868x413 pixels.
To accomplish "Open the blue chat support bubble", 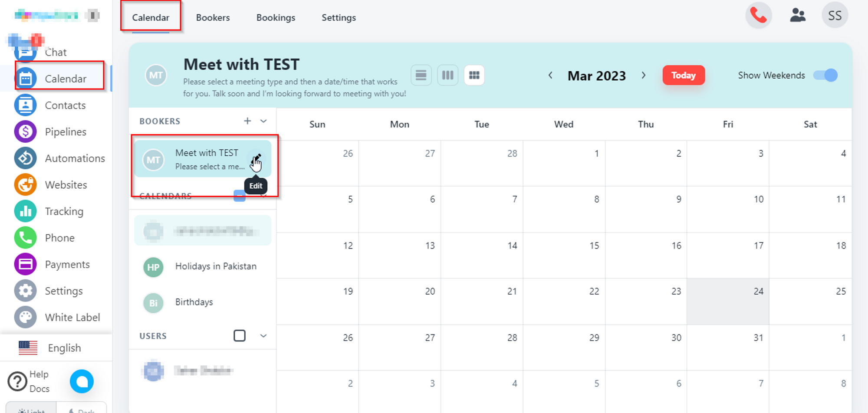I will coord(82,381).
